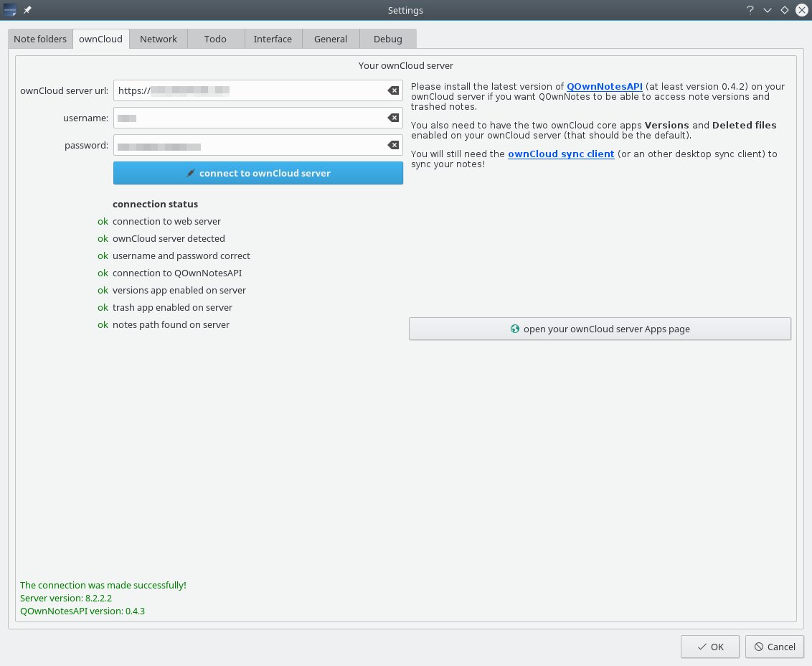Viewport: 812px width, 666px height.
Task: Open your ownCloud server Apps page
Action: [x=600, y=329]
